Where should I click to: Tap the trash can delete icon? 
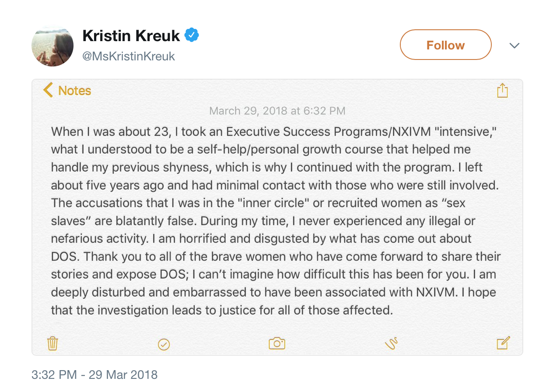point(52,343)
